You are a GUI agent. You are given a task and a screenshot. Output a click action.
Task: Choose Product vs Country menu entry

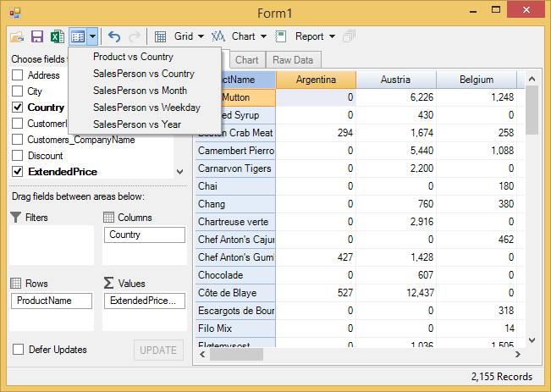[133, 57]
